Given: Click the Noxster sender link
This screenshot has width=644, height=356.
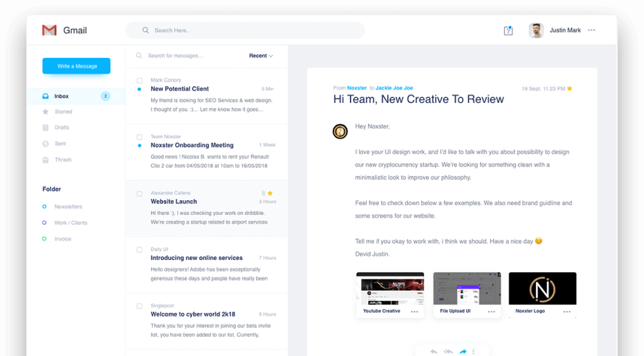Looking at the screenshot, I should [x=357, y=88].
